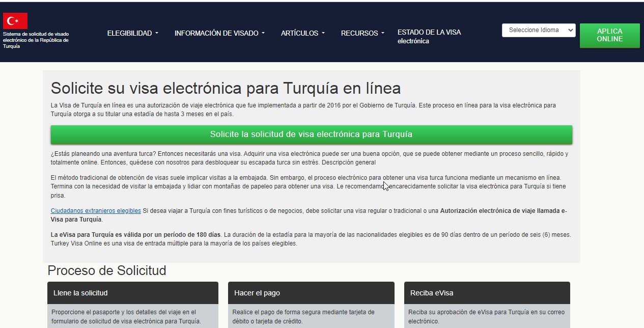Select the Hacer el pago card header
644x328 pixels.
pos(311,293)
